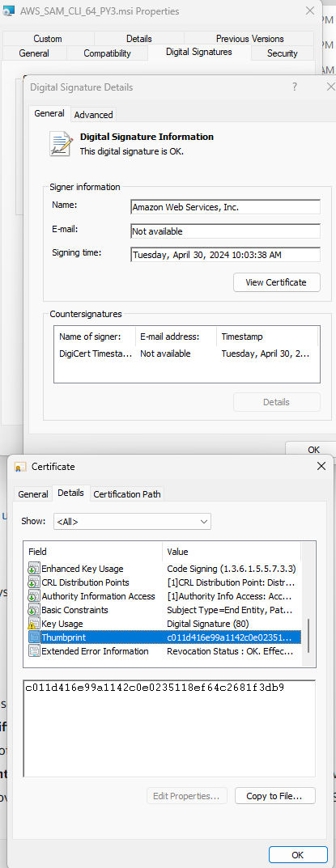This screenshot has width=336, height=868.
Task: Click the thumbprint value text box
Action: click(169, 729)
